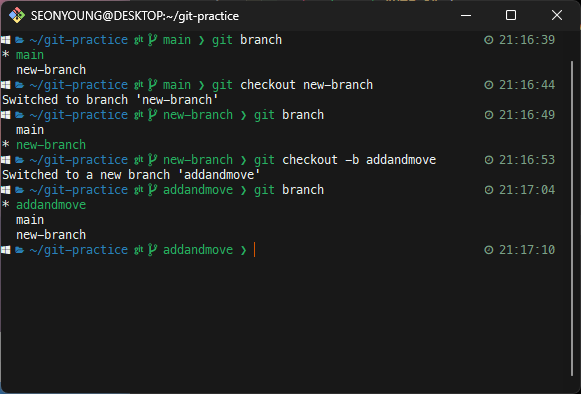
Task: Click git icon on the 21:16:44 prompt line
Action: pyautogui.click(x=139, y=85)
